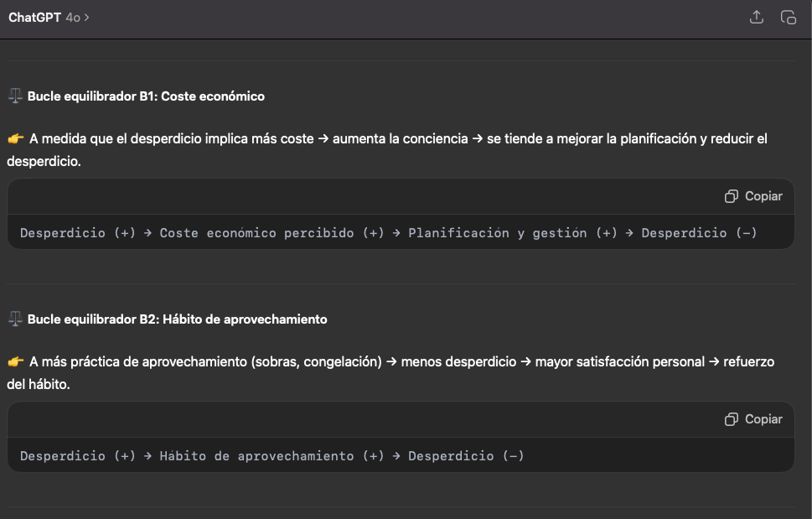Click the ChatGPT title in header
812x519 pixels.
pyautogui.click(x=34, y=18)
